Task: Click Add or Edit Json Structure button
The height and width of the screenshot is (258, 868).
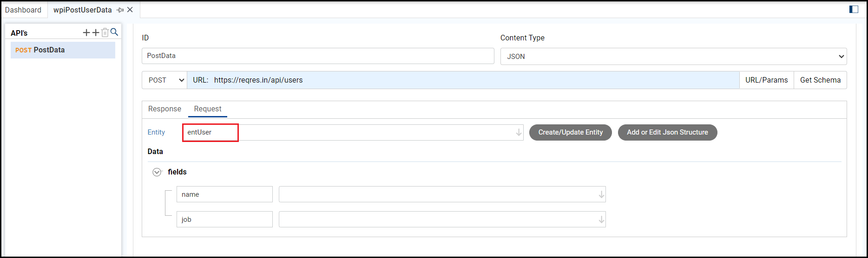Action: (x=667, y=132)
